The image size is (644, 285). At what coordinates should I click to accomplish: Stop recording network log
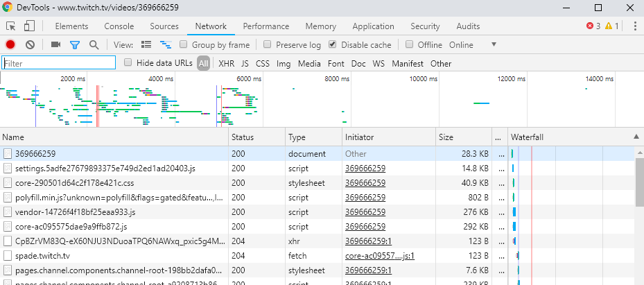click(10, 45)
